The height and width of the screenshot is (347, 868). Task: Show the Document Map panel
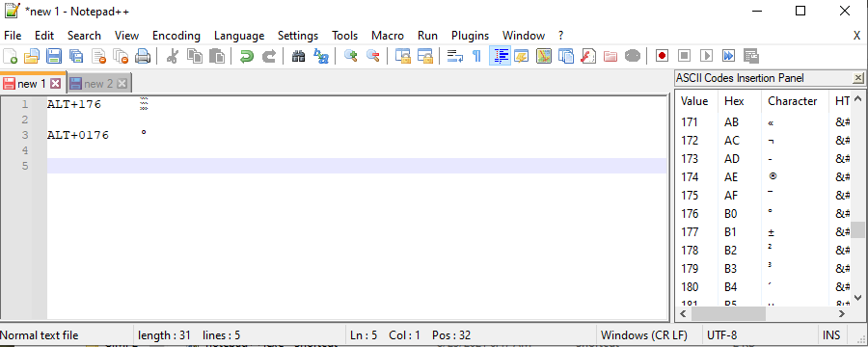[x=544, y=56]
